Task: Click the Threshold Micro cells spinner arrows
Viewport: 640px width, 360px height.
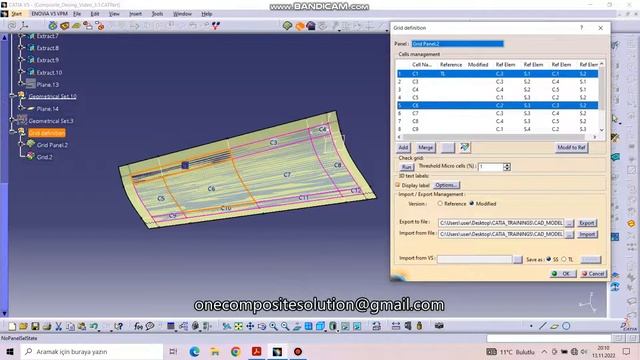Action: (x=507, y=167)
